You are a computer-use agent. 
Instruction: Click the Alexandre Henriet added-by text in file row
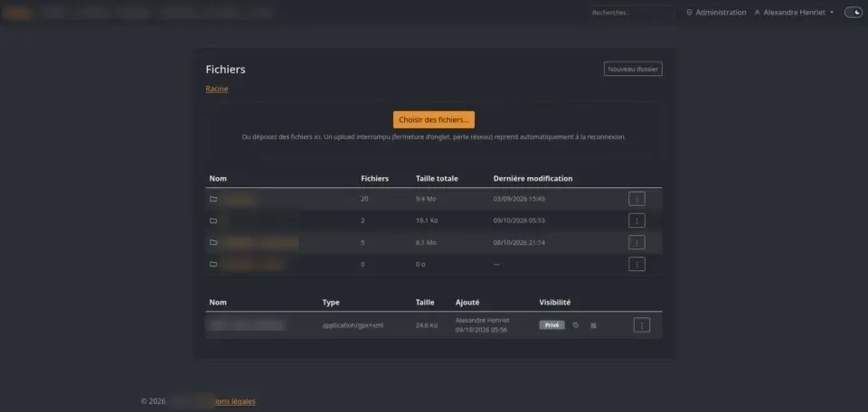[x=482, y=320]
